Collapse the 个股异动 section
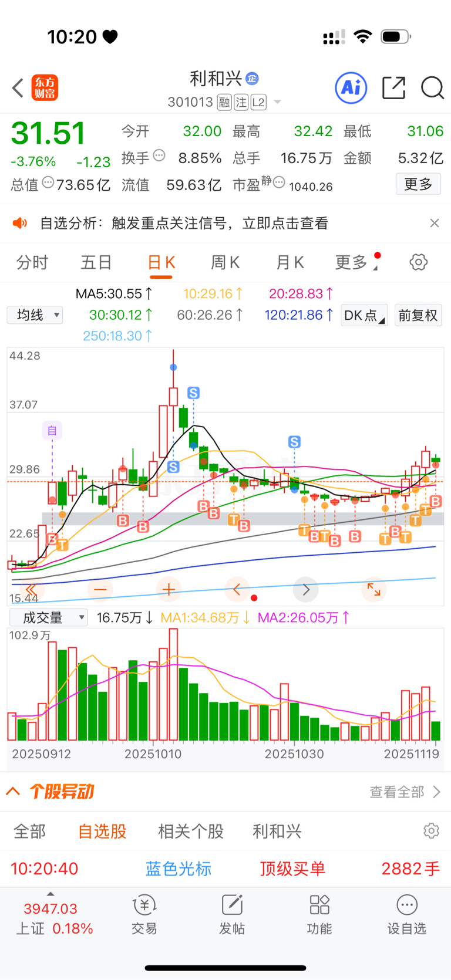The height and width of the screenshot is (980, 451). click(13, 792)
